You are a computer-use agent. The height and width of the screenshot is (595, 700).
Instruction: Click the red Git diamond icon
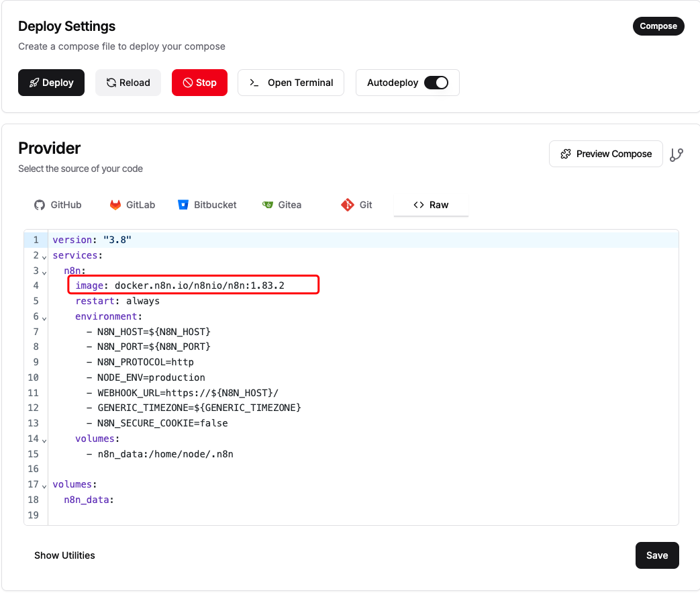click(347, 205)
